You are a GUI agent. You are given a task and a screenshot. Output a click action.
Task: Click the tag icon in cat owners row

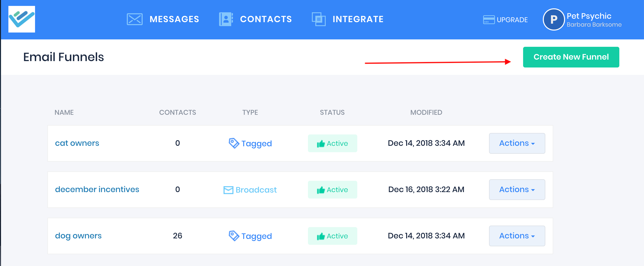[x=234, y=143]
